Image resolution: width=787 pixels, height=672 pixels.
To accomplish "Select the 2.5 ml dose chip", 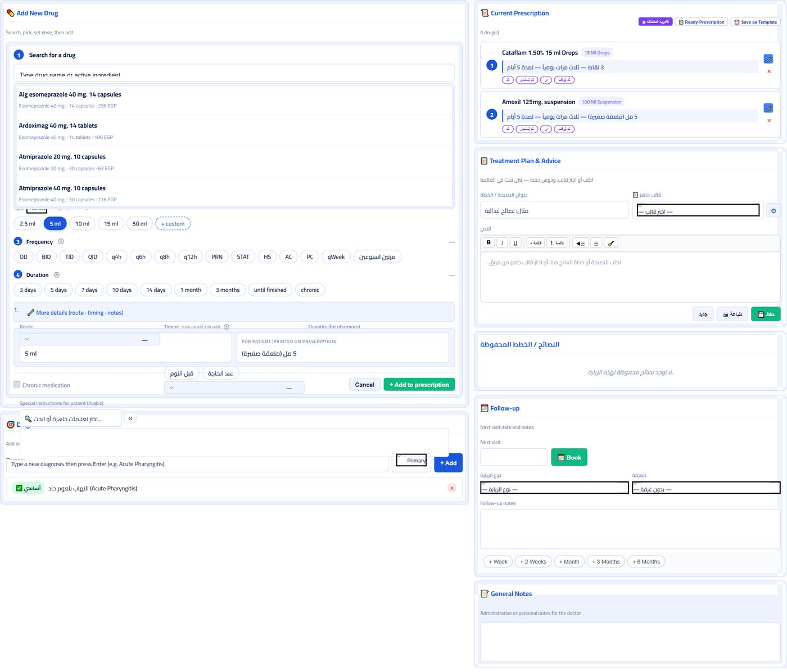I will pos(28,224).
